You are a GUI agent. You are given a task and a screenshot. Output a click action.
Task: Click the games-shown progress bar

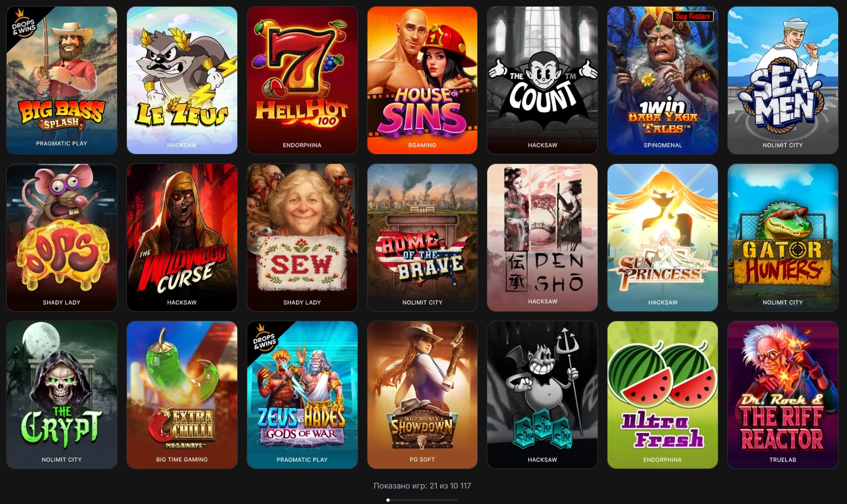[422, 500]
